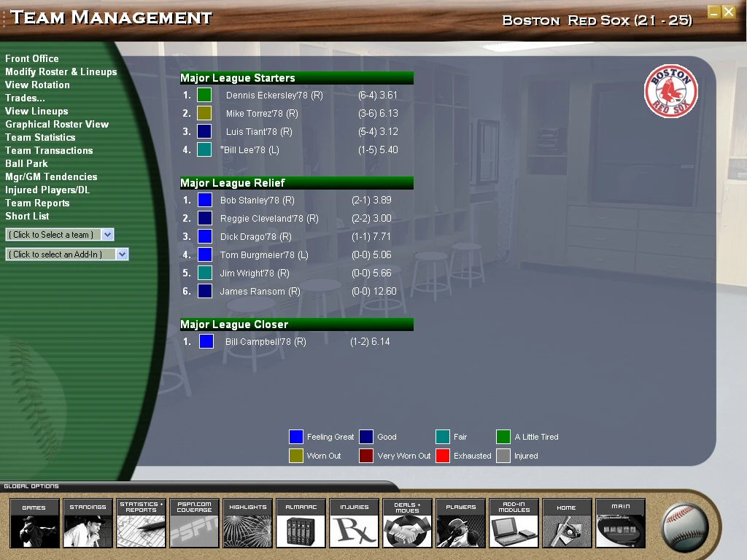The image size is (747, 560).
Task: Open Add-In Modules
Action: 514,523
